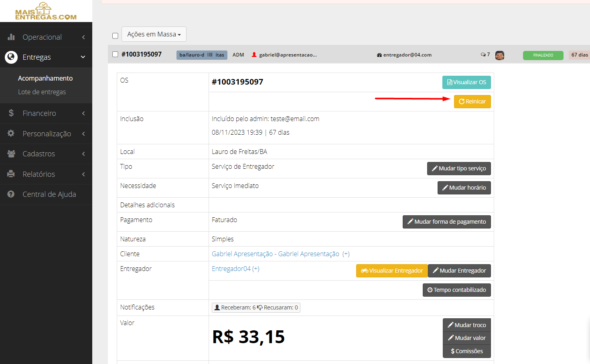Expand the Relatórios menu chevron
The image size is (590, 364).
pos(83,174)
